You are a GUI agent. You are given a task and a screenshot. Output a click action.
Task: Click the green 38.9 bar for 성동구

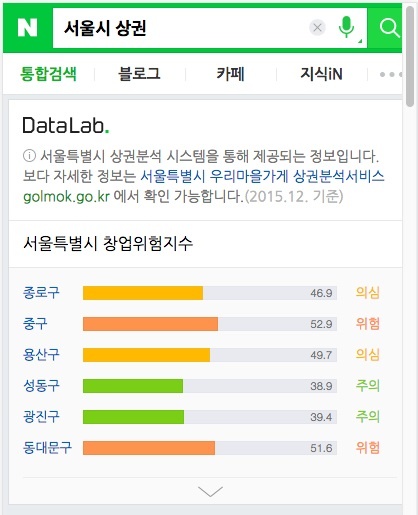point(133,386)
